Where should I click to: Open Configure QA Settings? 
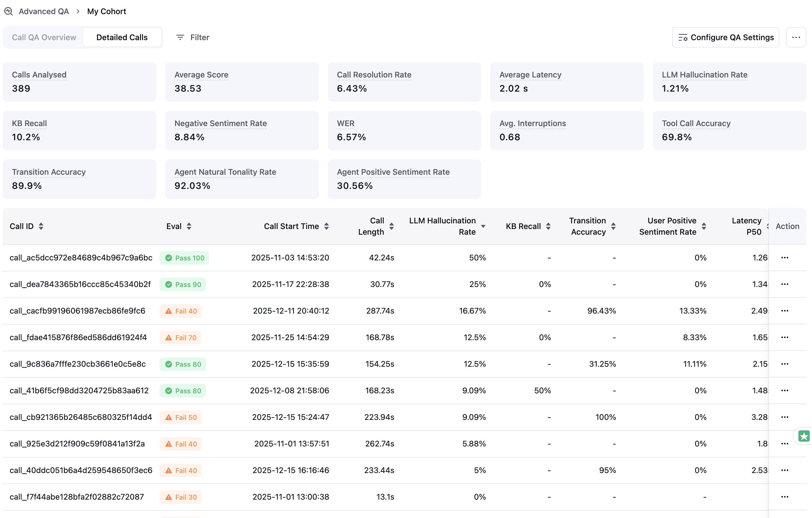click(x=725, y=37)
